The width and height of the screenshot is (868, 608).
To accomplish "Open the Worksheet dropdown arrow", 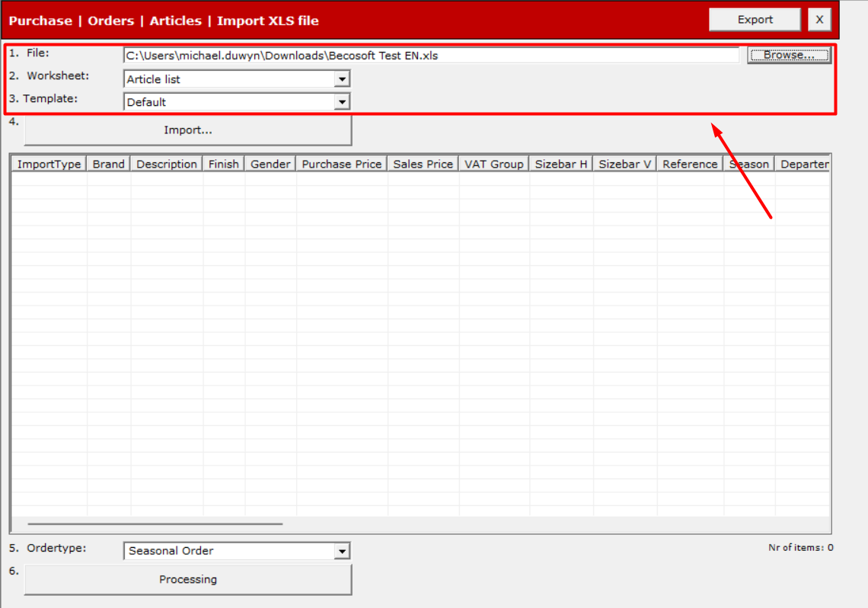I will (x=342, y=79).
